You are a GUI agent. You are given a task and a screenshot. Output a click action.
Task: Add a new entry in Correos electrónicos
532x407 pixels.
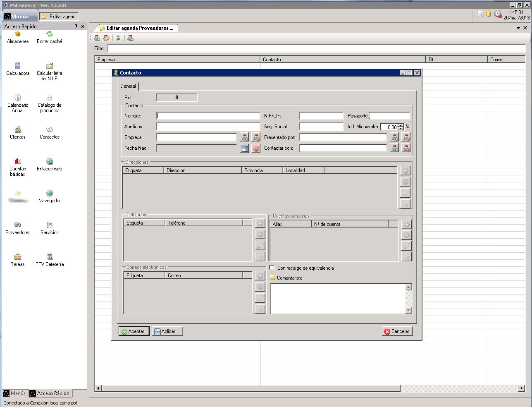(x=260, y=276)
